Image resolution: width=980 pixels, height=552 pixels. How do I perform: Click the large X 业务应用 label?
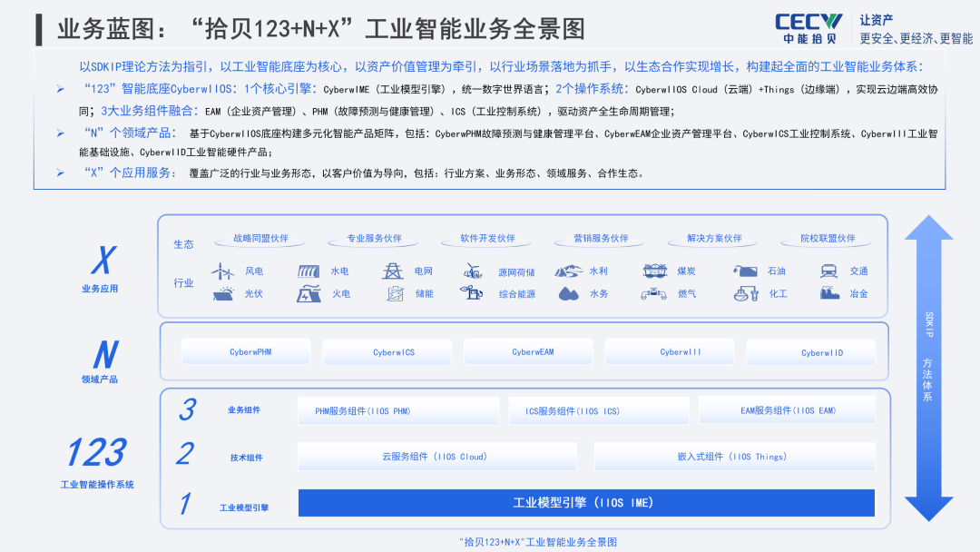101,269
